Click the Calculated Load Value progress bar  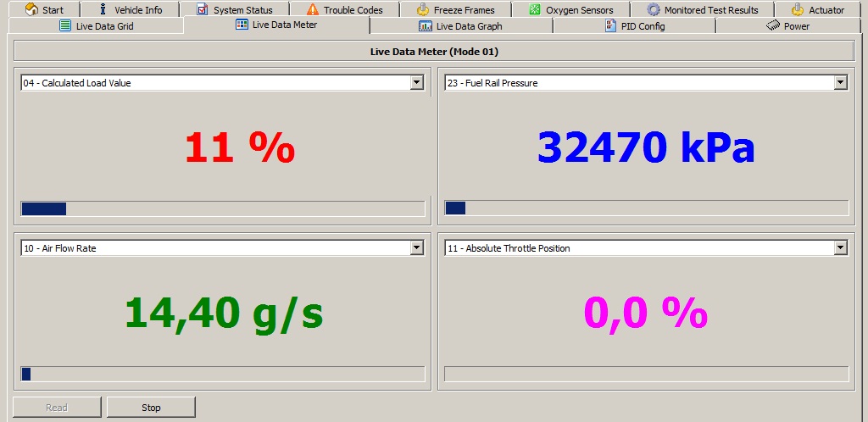point(222,208)
